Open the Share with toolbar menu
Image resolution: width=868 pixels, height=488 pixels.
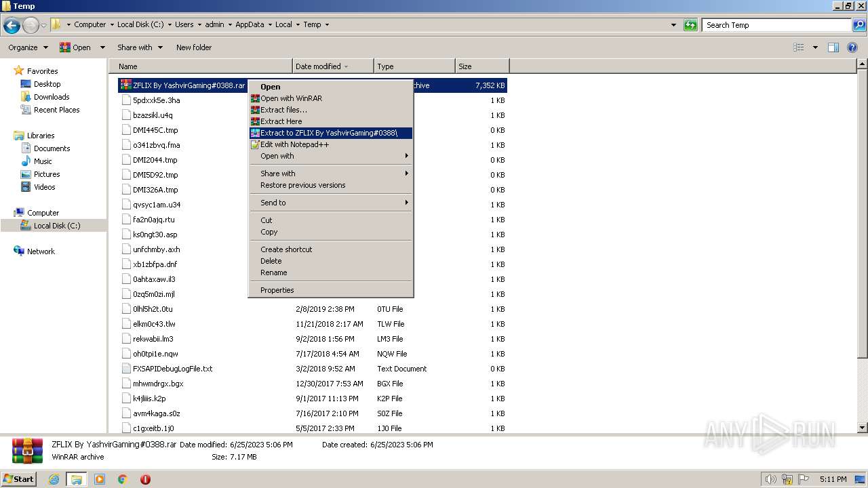tap(140, 47)
